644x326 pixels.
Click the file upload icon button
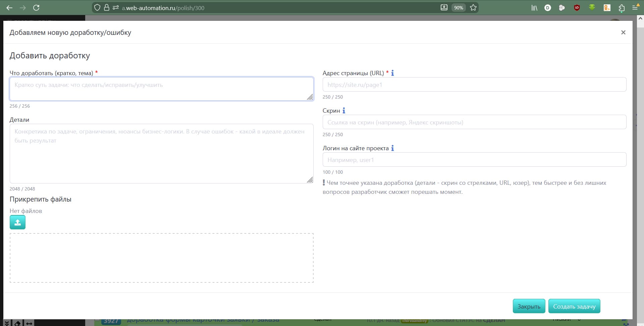point(17,222)
